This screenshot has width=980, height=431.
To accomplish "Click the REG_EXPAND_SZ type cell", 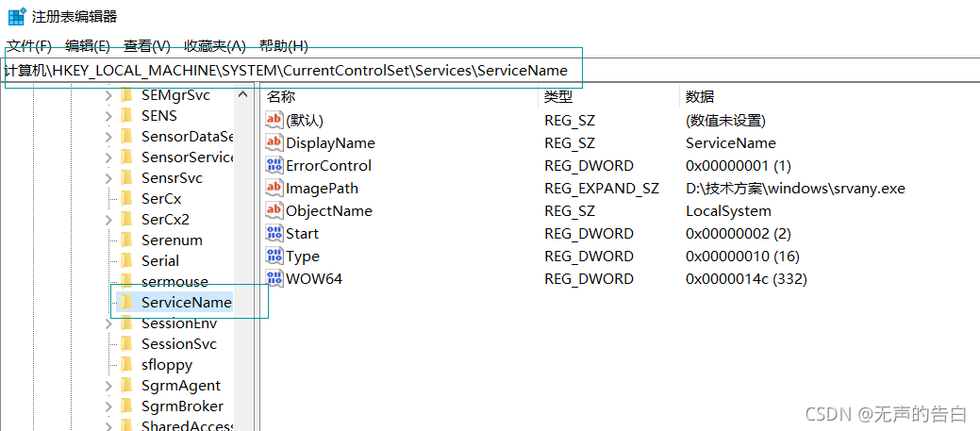I will pyautogui.click(x=601, y=188).
